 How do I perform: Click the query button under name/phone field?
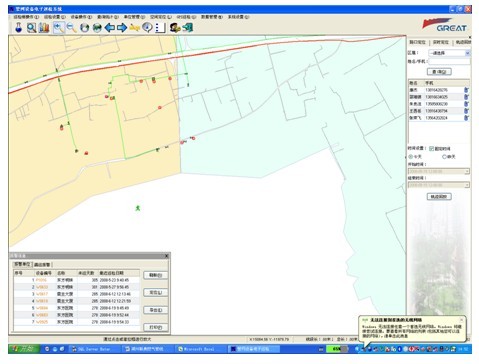coord(439,72)
